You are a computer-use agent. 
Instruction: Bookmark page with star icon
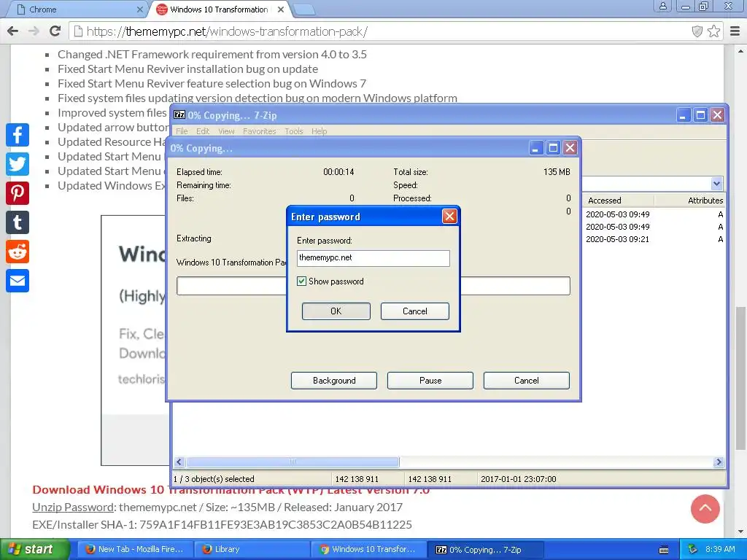coord(713,31)
